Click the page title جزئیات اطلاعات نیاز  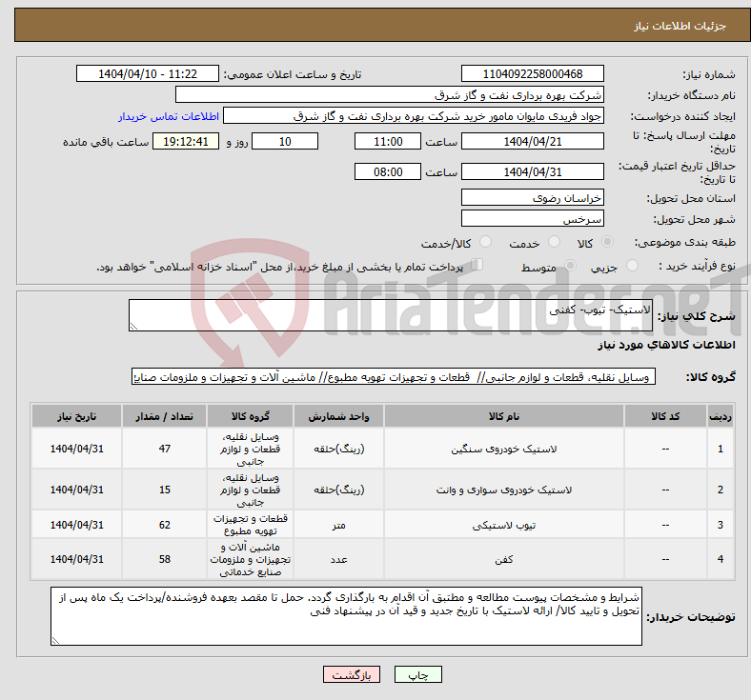click(680, 26)
